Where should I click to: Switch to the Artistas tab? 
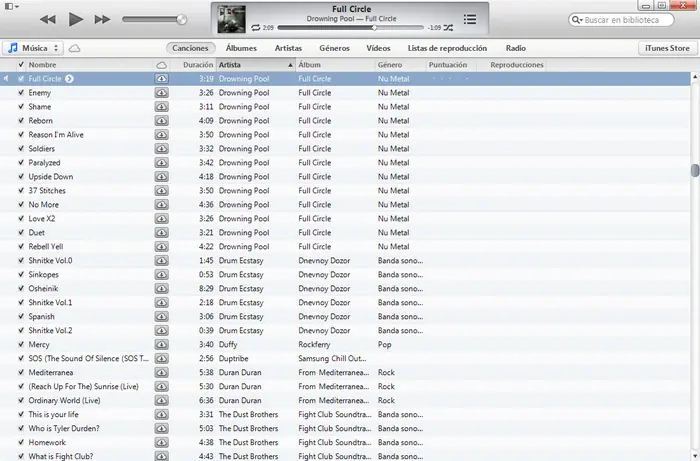click(x=288, y=48)
